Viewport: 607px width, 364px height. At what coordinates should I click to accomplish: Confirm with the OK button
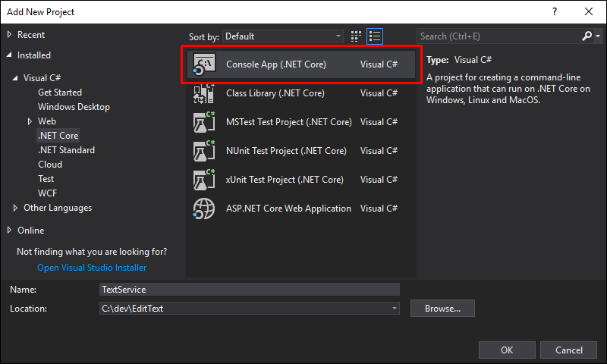pos(507,350)
